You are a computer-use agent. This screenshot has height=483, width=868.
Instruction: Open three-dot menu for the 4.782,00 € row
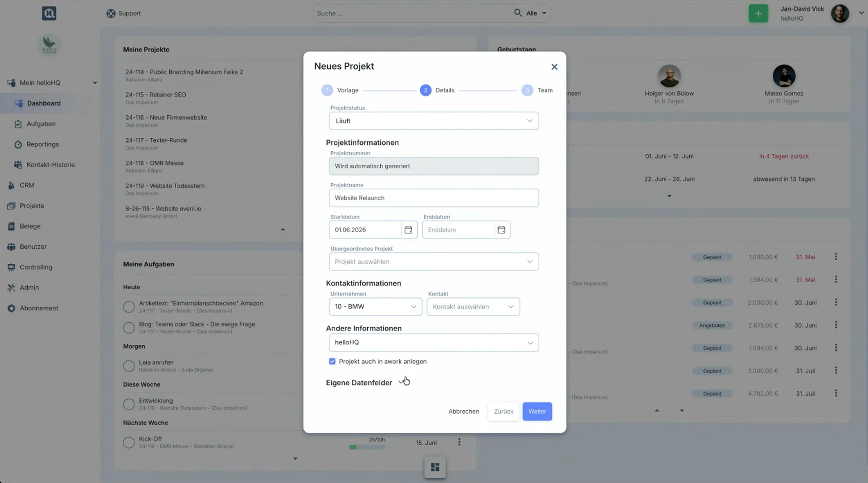836,393
